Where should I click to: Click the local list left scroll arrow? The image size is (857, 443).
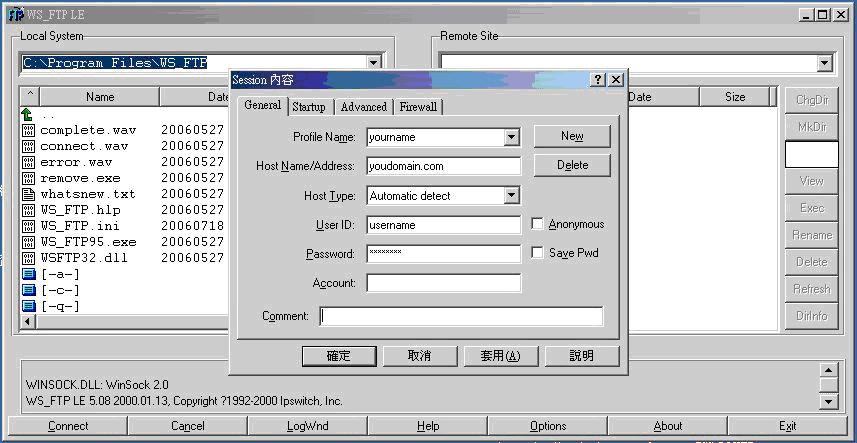point(27,322)
